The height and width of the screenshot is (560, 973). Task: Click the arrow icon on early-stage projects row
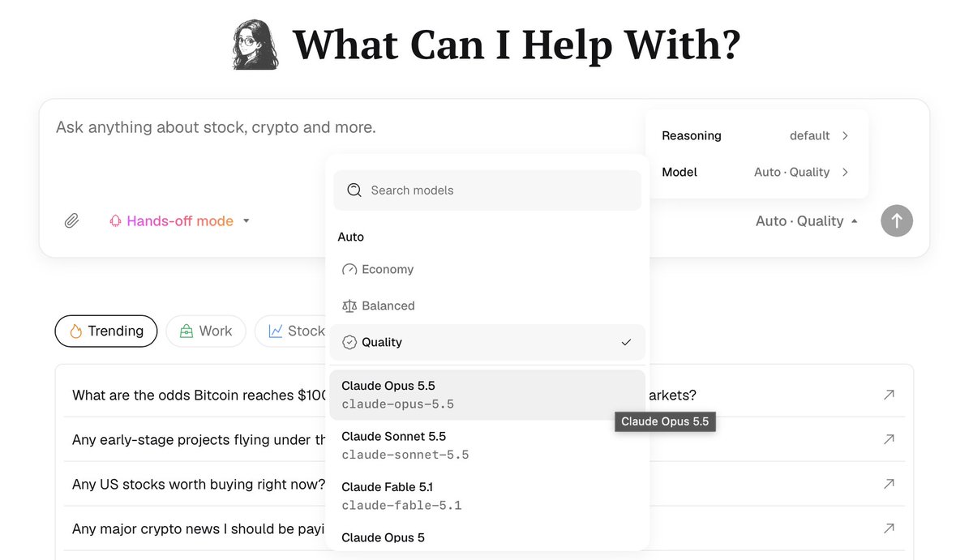click(889, 439)
